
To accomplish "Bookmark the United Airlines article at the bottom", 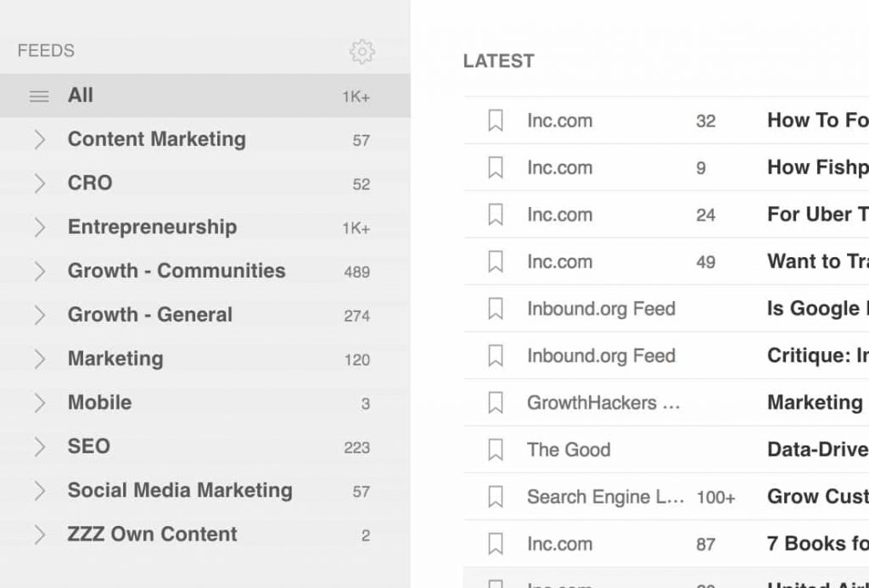I will (495, 582).
